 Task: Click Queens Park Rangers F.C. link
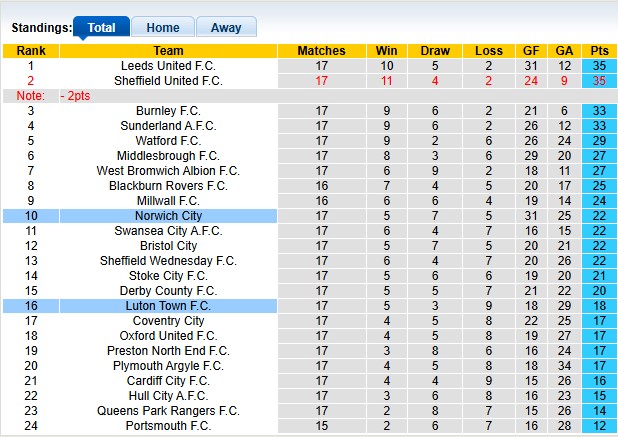pyautogui.click(x=168, y=411)
